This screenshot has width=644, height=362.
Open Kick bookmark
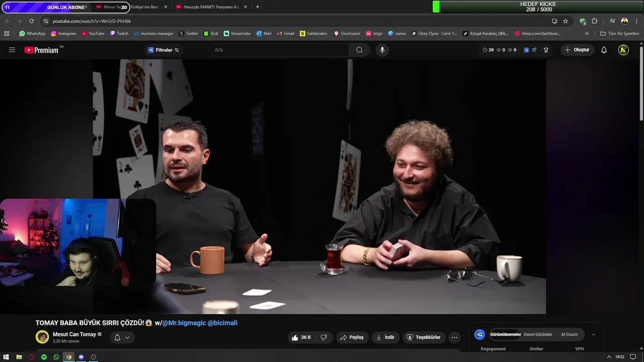tap(211, 34)
